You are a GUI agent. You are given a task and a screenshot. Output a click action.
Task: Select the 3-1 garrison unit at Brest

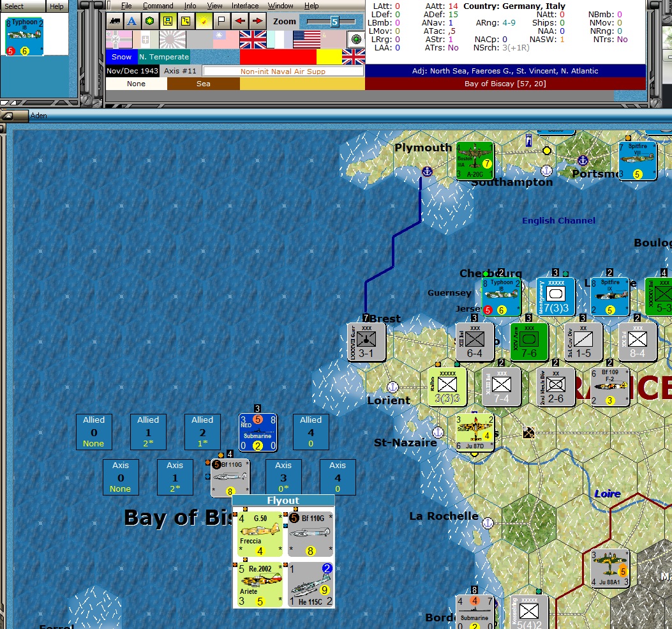pyautogui.click(x=366, y=342)
